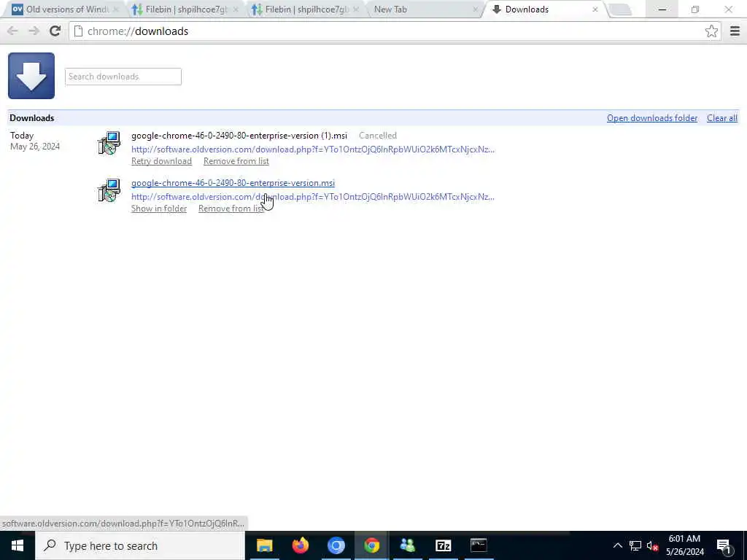Open a new tab with the new-tab button
This screenshot has height=560, width=747.
620,9
